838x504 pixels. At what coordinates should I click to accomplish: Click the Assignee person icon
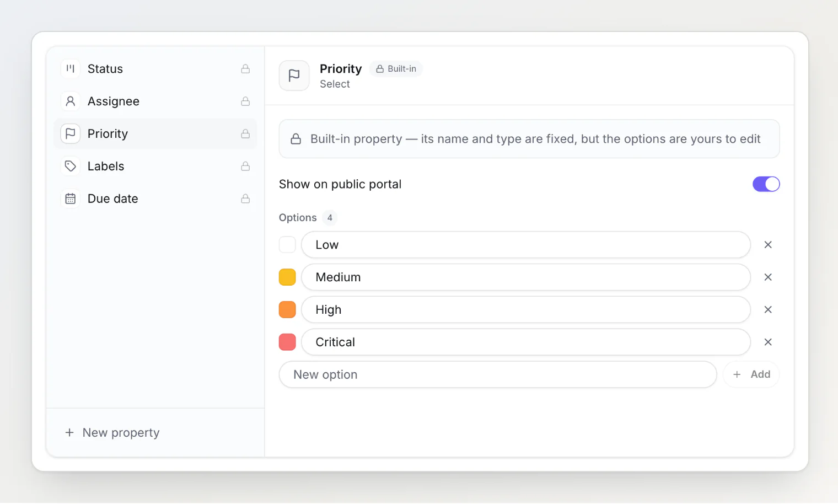coord(70,101)
